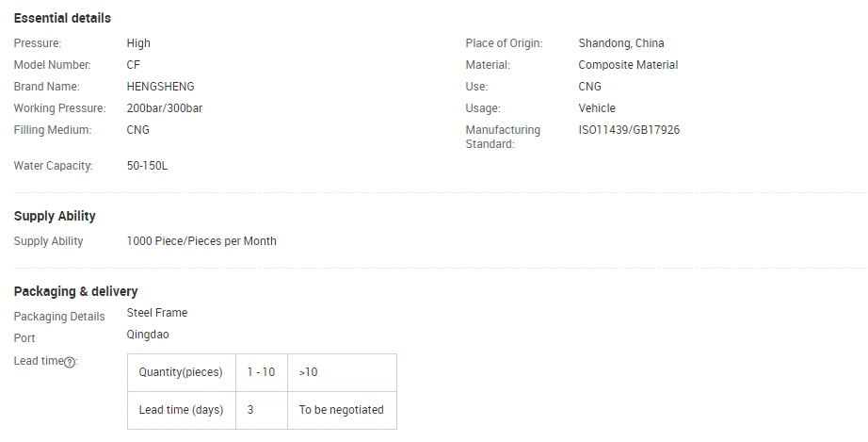Select the Packaging & delivery heading

76,291
